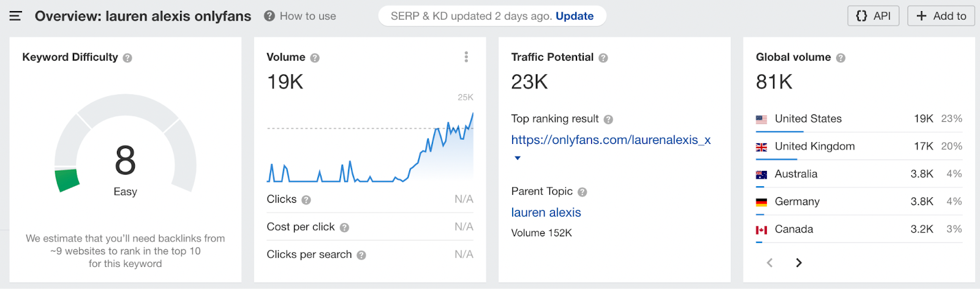980x289 pixels.
Task: Click the United Kingdom flag icon
Action: point(761,147)
